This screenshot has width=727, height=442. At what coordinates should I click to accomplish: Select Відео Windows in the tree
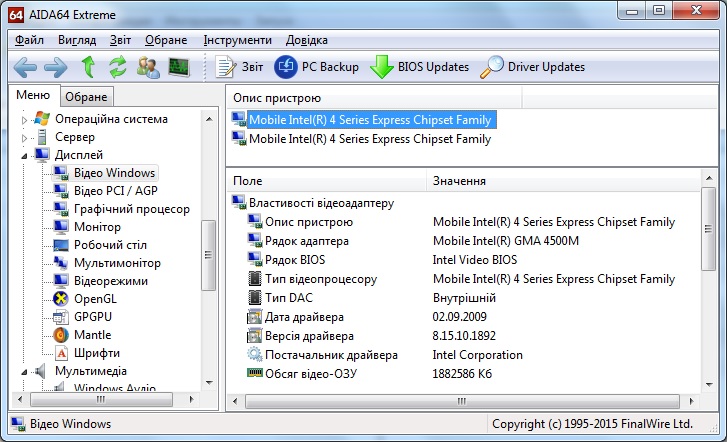pyautogui.click(x=115, y=173)
